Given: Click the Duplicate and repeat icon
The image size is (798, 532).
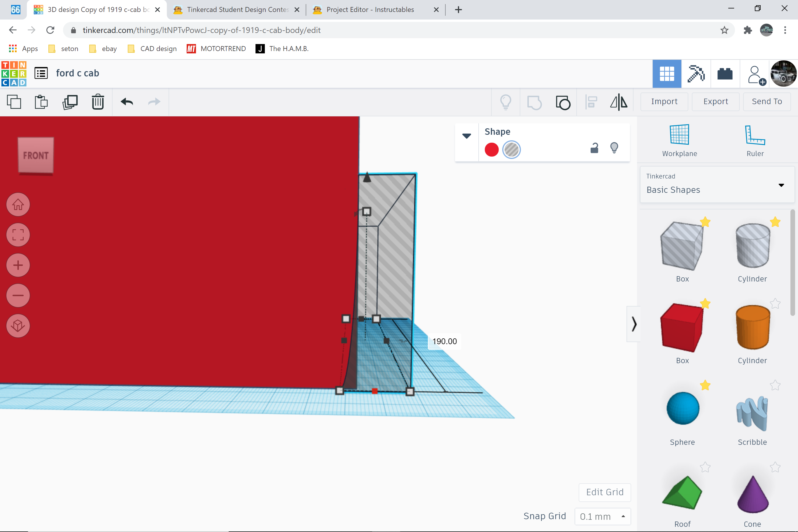Looking at the screenshot, I should click(x=70, y=102).
